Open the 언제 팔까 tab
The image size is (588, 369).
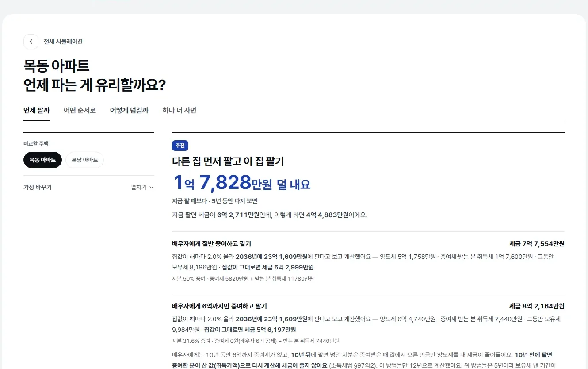point(36,110)
